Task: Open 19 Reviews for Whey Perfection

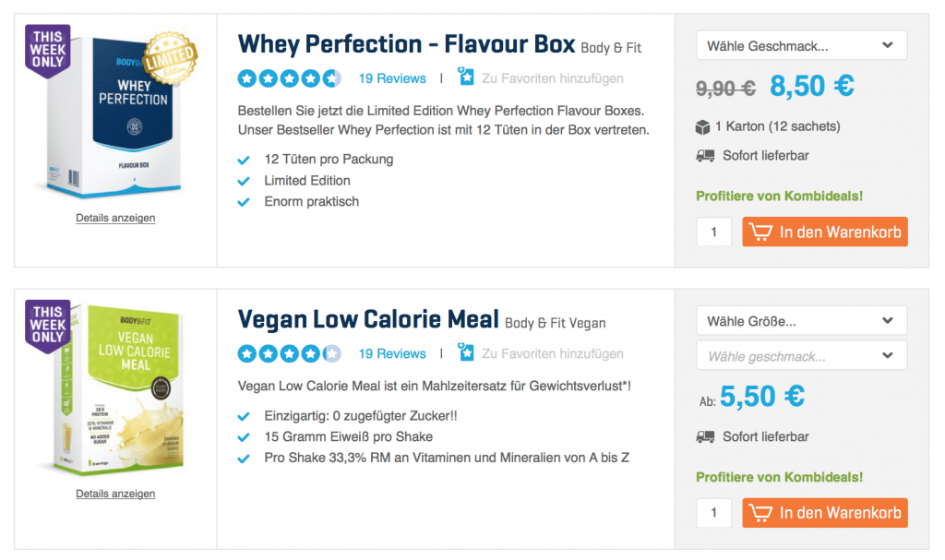Action: pos(392,78)
